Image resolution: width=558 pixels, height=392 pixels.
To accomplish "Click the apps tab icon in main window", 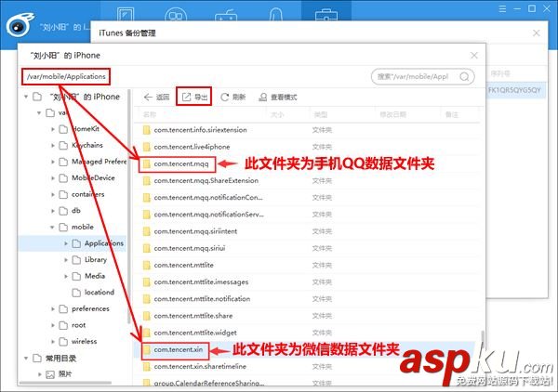I will (176, 14).
